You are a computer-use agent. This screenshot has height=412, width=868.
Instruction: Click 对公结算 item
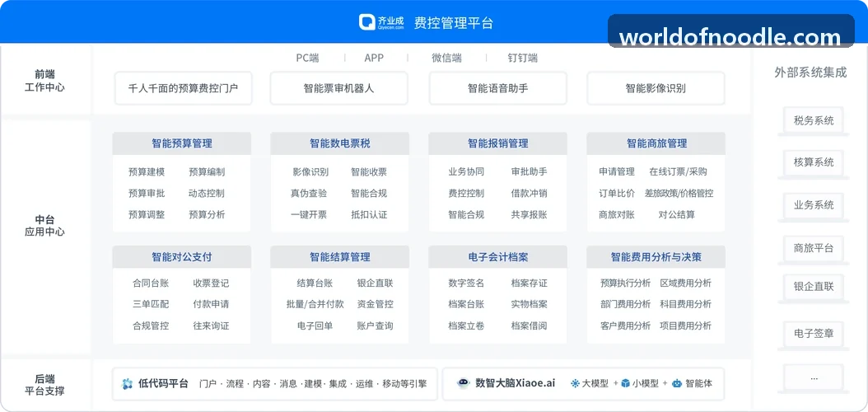click(x=676, y=214)
